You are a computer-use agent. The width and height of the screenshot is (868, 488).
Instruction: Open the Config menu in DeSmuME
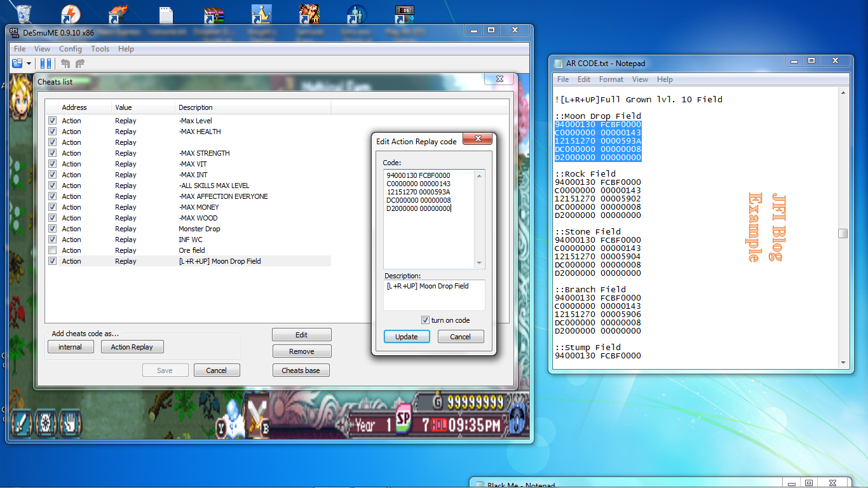tap(71, 49)
